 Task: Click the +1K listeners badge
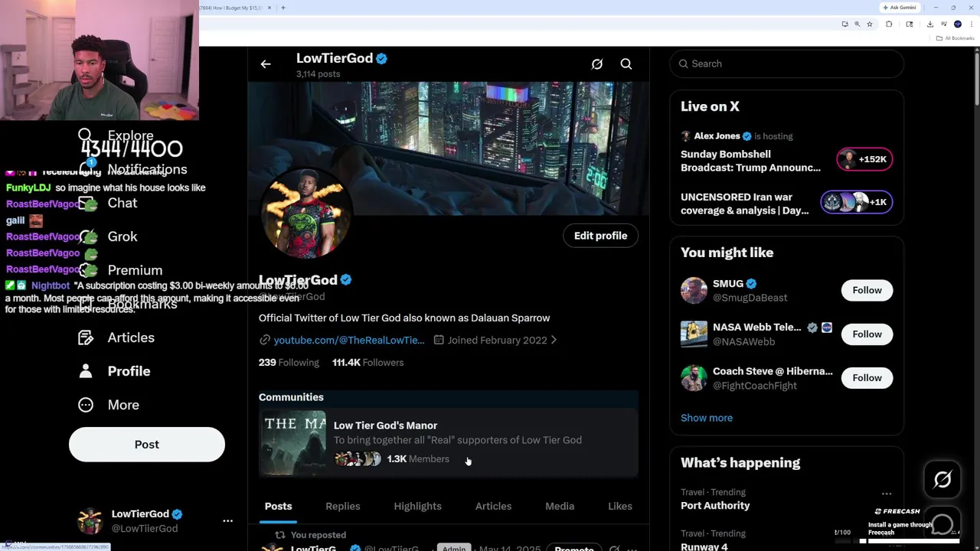point(857,202)
